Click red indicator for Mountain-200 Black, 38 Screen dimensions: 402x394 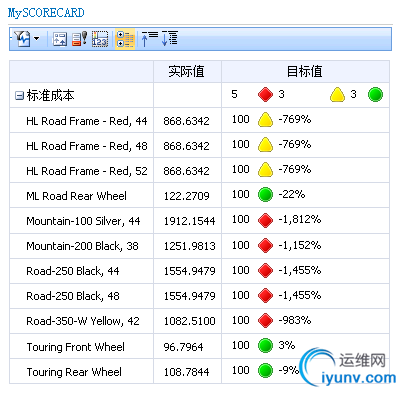265,246
